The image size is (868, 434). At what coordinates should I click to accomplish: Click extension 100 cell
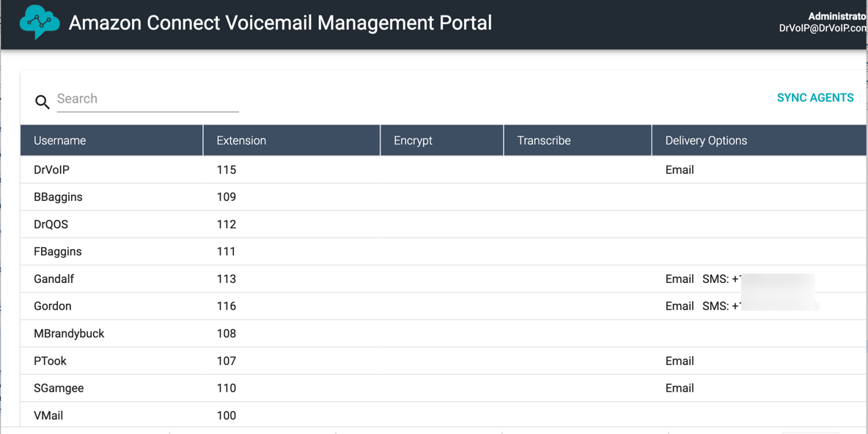pos(227,415)
